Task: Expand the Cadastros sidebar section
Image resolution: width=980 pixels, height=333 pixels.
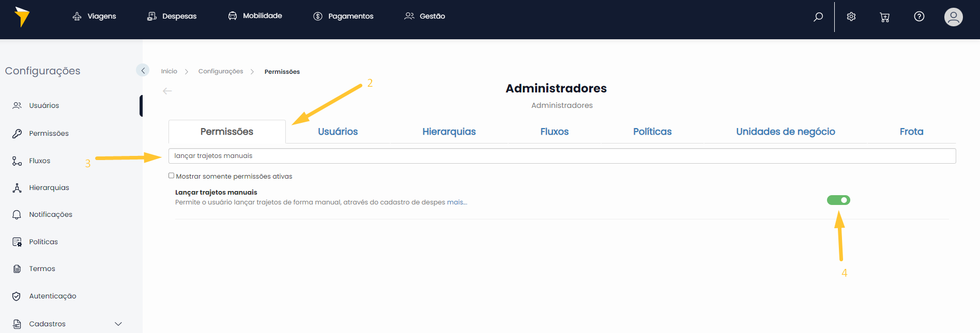Action: 118,324
